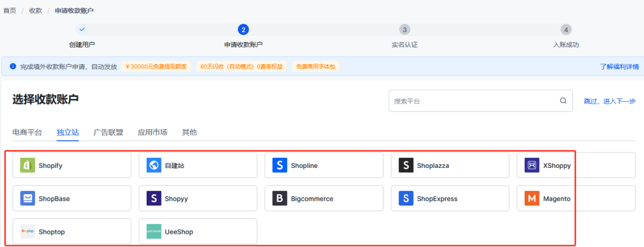Click the Shopify logo icon
Viewport: 644px width, 247px height.
coord(28,165)
